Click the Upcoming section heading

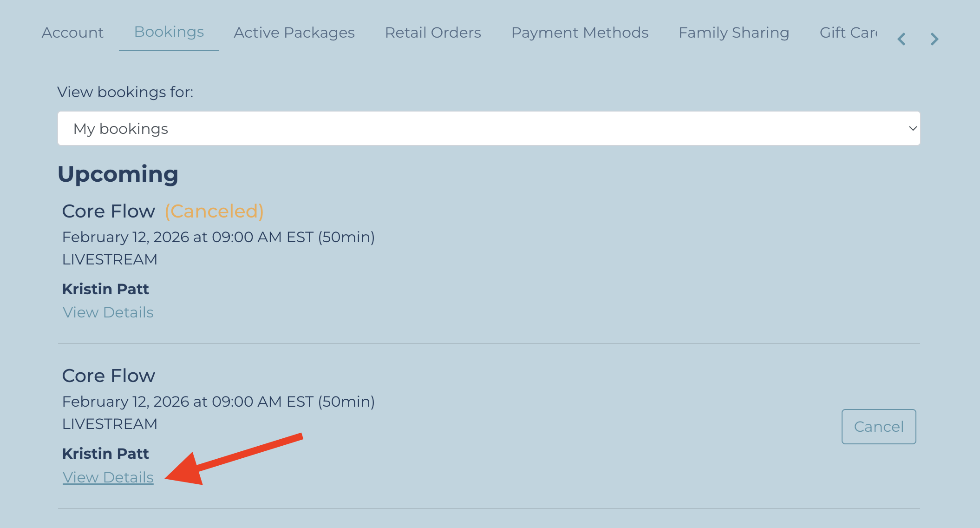(118, 174)
